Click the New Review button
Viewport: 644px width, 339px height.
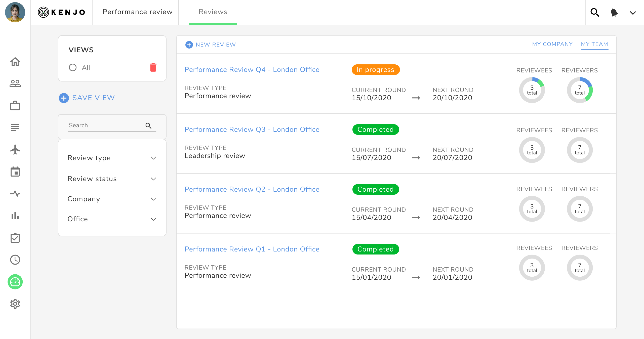click(211, 45)
